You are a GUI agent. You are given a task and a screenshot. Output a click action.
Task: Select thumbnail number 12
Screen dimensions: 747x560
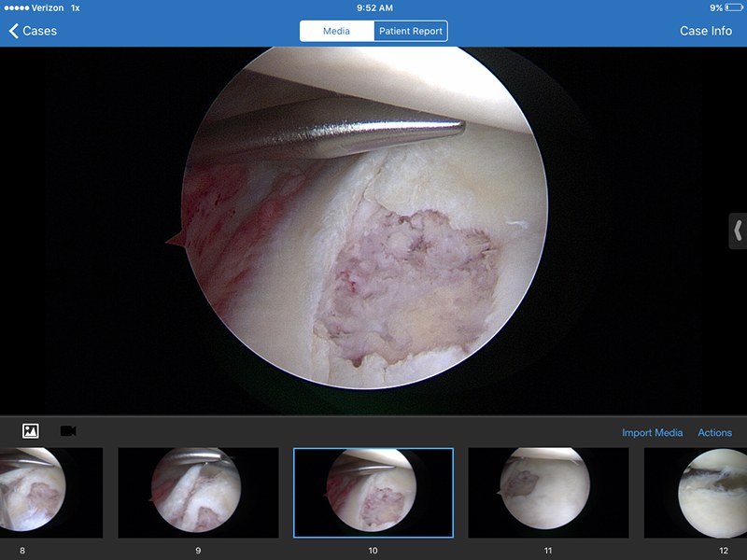(x=696, y=493)
